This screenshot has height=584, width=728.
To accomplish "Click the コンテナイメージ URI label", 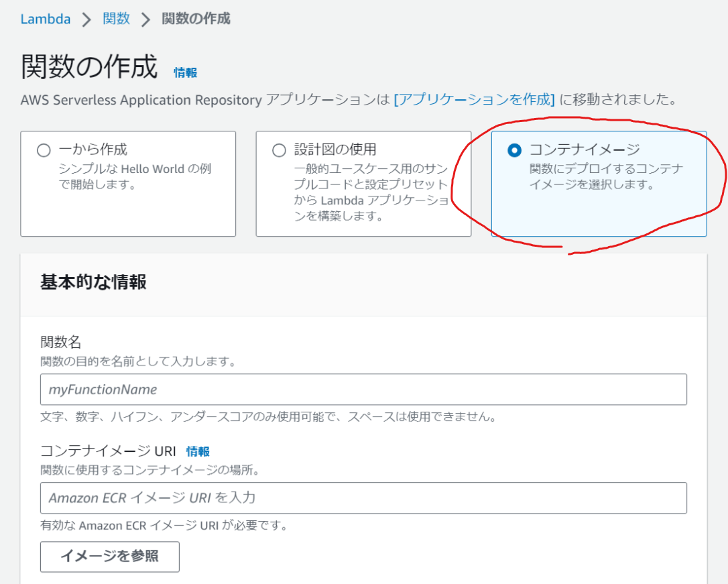I will tap(108, 451).
